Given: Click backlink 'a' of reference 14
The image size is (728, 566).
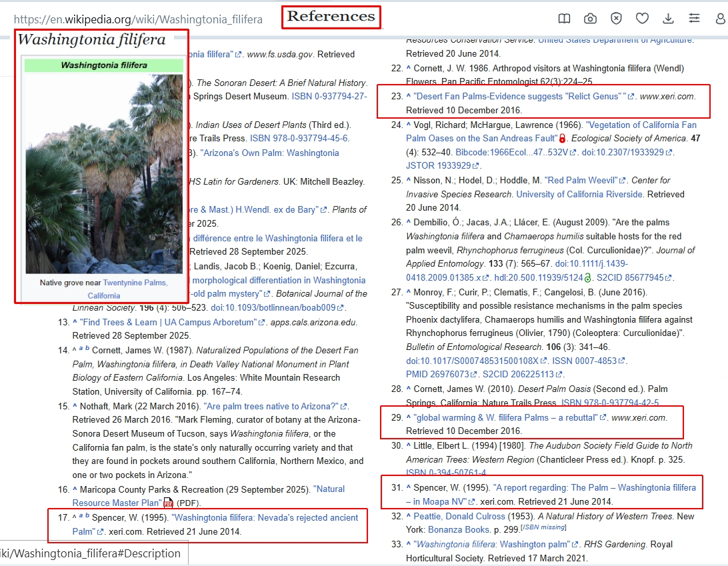Looking at the screenshot, I should click(x=81, y=348).
